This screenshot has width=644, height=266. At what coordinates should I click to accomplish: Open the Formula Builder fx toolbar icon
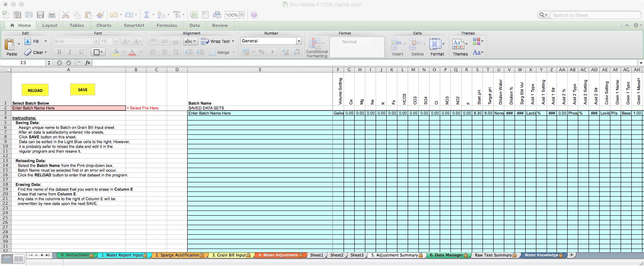pyautogui.click(x=194, y=15)
